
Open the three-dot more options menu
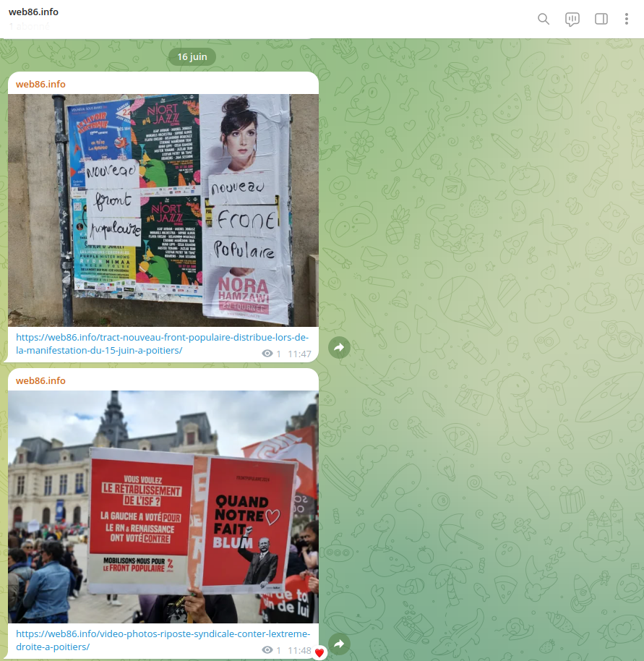click(627, 19)
